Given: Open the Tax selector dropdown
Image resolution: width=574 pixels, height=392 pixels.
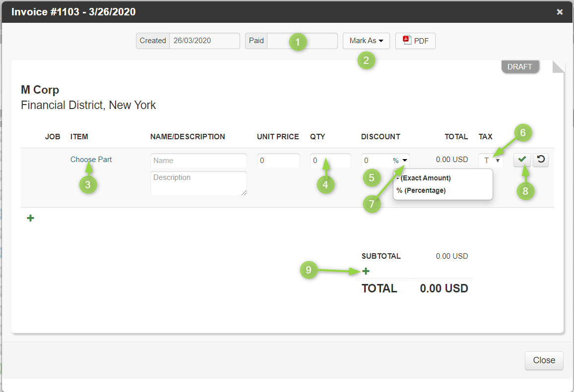Looking at the screenshot, I should pyautogui.click(x=491, y=160).
